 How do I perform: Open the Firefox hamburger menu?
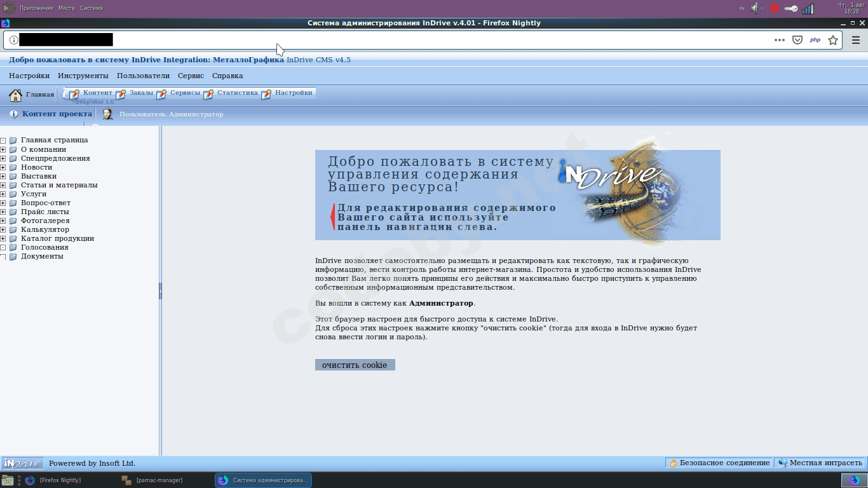coord(856,40)
